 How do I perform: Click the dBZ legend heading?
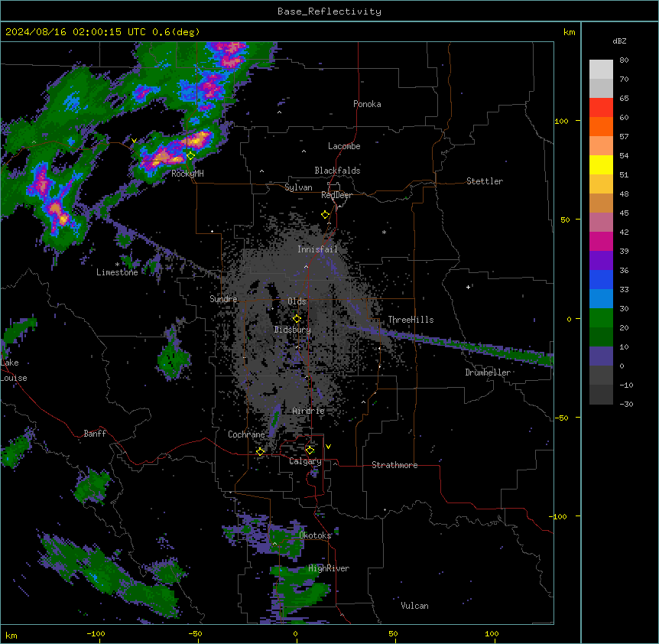(x=619, y=41)
